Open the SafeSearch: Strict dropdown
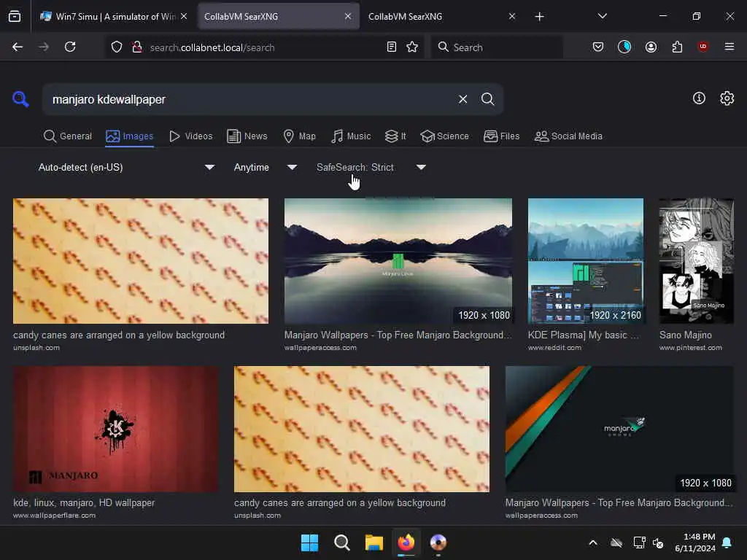This screenshot has width=747, height=560. [x=371, y=167]
